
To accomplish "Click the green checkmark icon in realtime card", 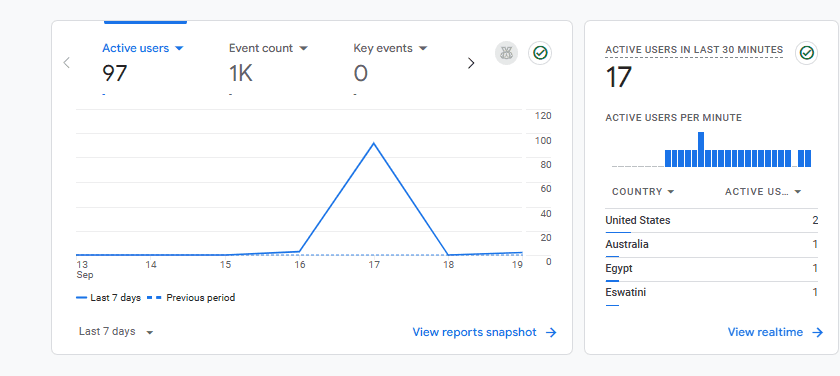I will (x=806, y=53).
